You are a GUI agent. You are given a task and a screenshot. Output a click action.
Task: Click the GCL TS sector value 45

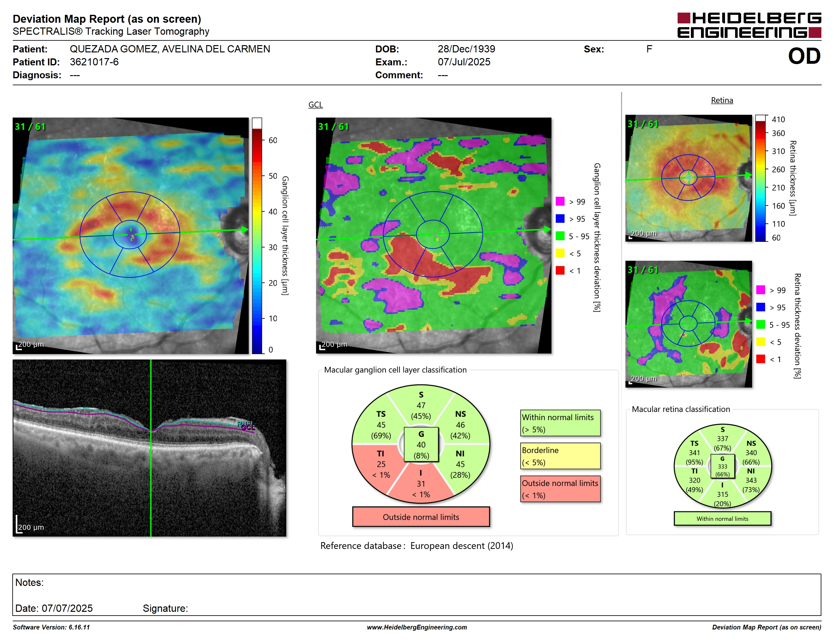[x=381, y=425]
